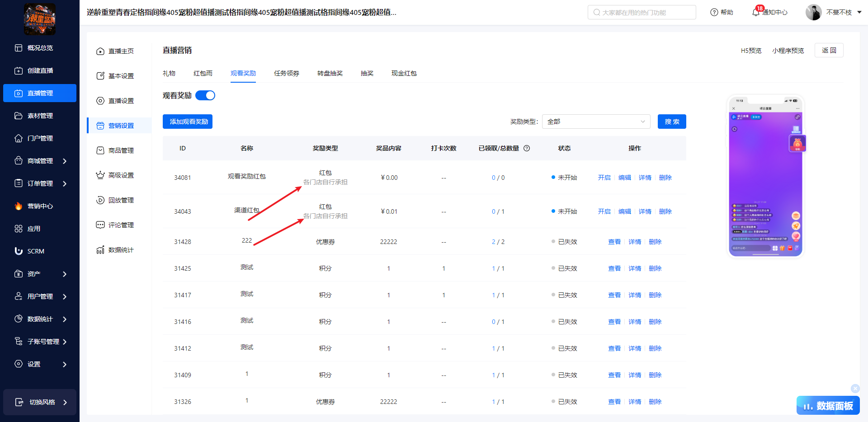Click the help question mark icon

click(x=714, y=12)
